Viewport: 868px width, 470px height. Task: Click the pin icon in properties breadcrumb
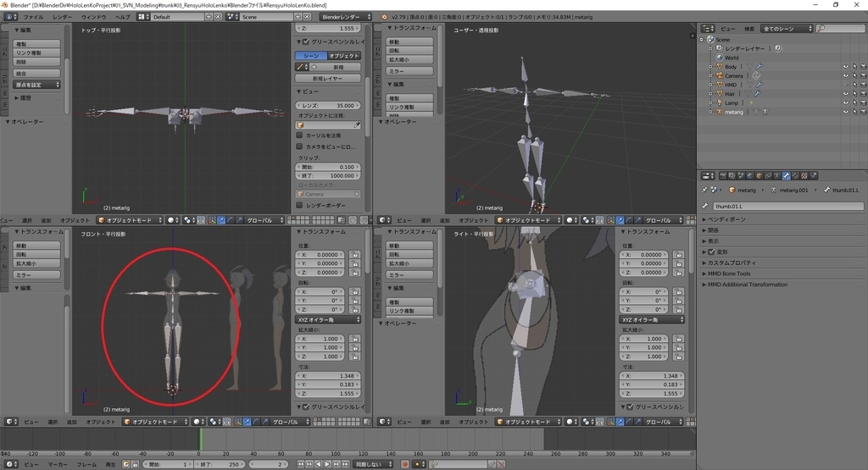pos(704,190)
